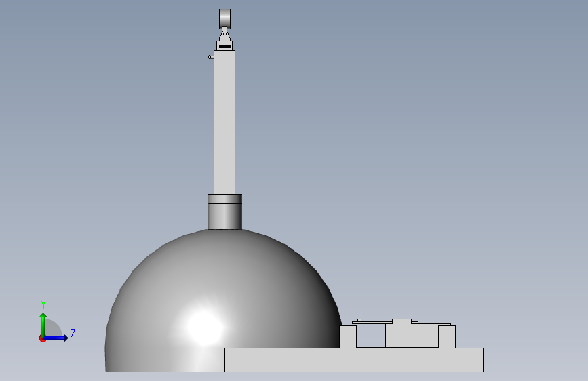Screen dimensions: 588x381
Task: Pick the cylindrical base ring under the dome
Action: [x=165, y=360]
